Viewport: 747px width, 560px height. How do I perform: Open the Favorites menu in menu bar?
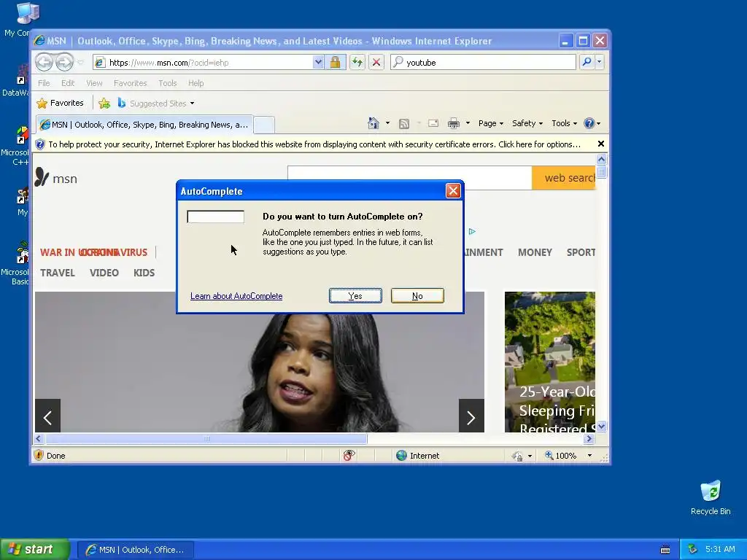coord(130,83)
